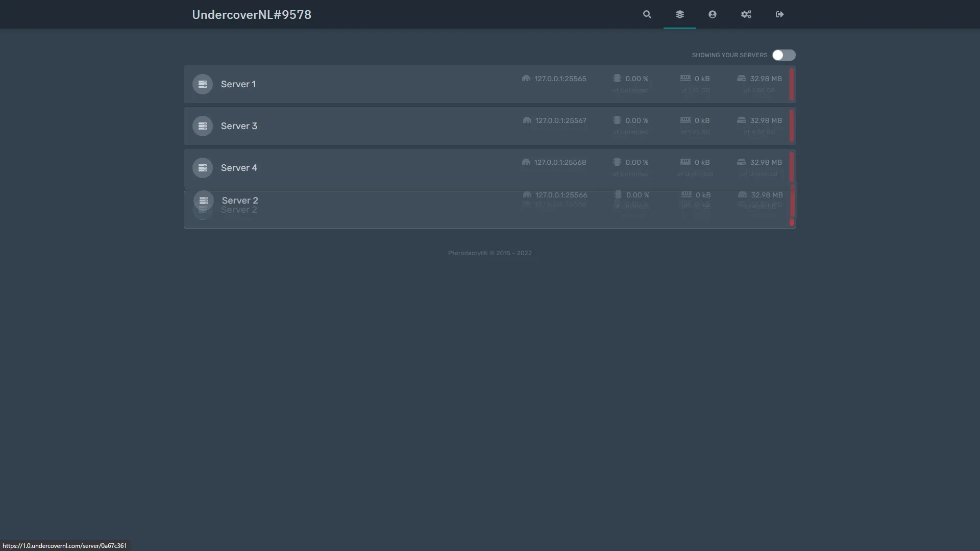980x551 pixels.
Task: Click the Pterodactyl copyright footer link
Action: click(x=468, y=253)
